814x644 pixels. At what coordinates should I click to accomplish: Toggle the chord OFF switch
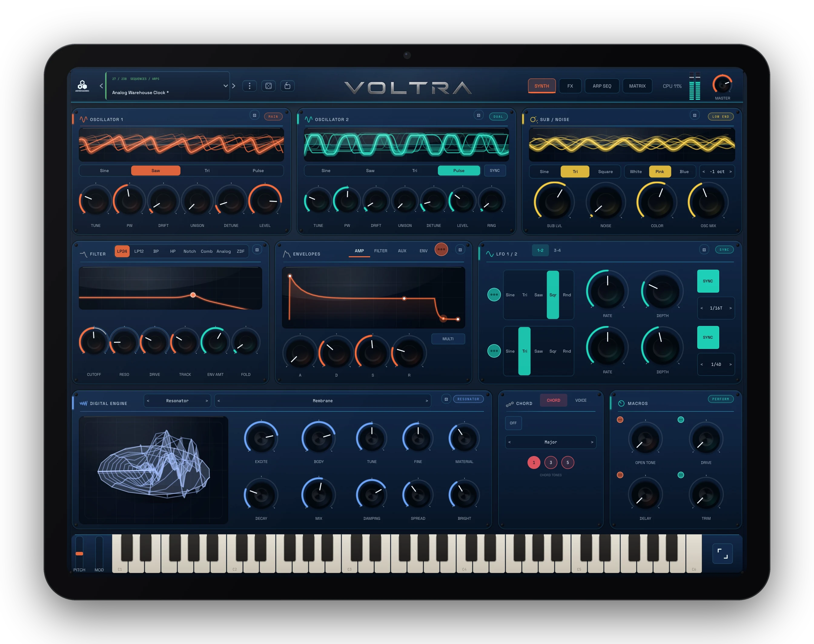click(x=513, y=423)
